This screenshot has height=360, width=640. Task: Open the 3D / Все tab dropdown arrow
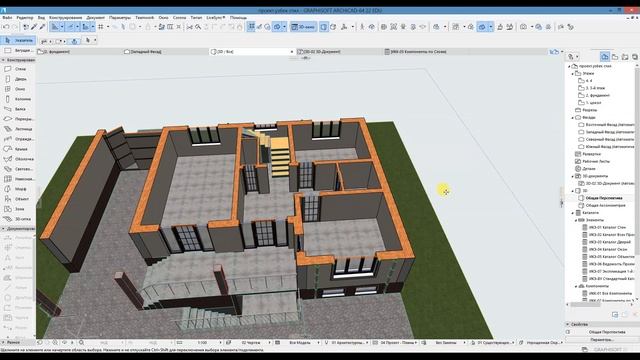291,52
